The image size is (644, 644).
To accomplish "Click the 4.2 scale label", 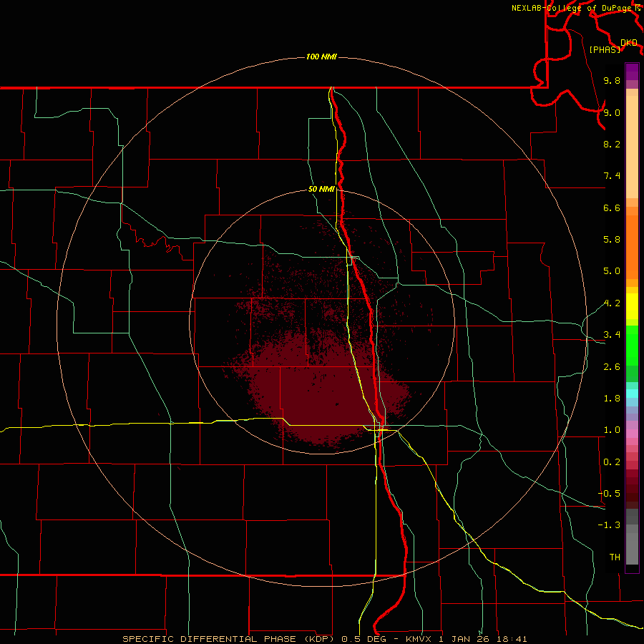I will (612, 303).
